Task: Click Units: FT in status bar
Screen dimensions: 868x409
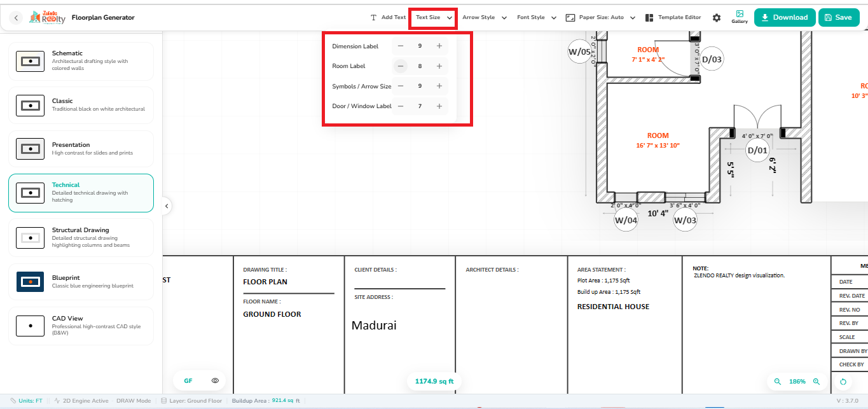Action: point(26,401)
